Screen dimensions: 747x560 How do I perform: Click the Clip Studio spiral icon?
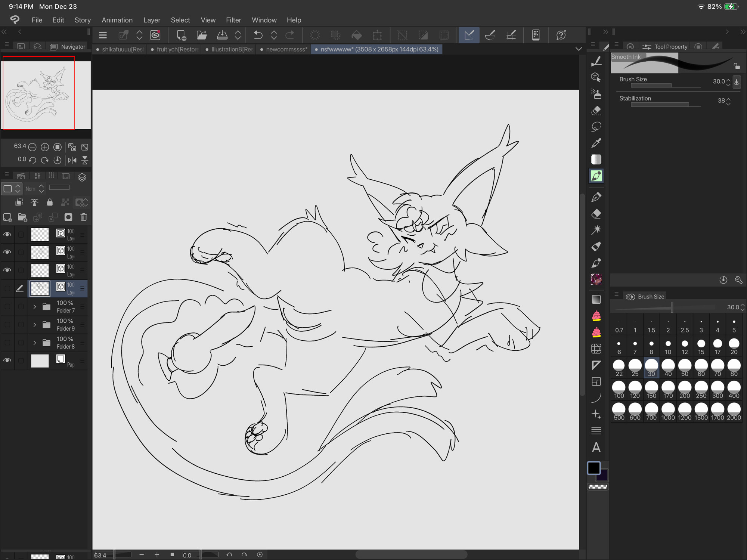(x=155, y=35)
